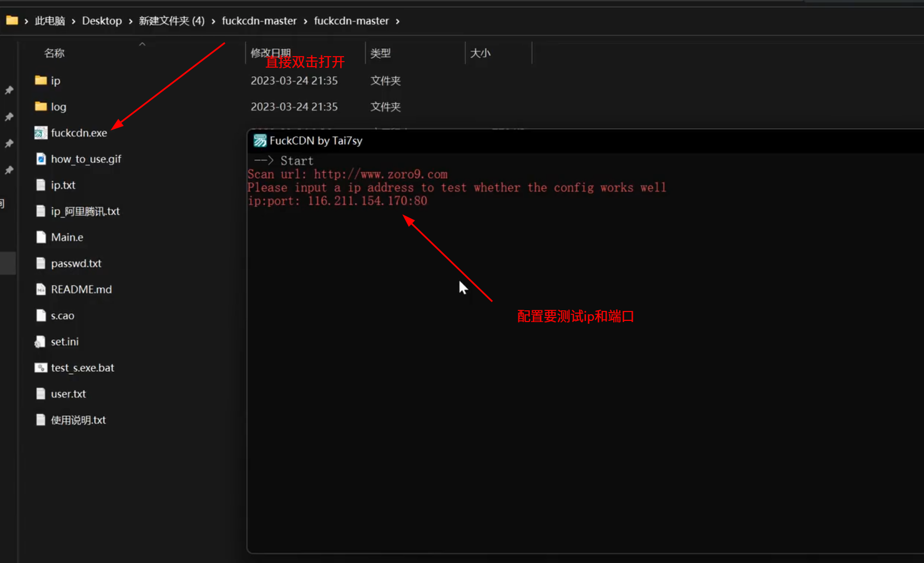Click the ip folder icon

point(41,81)
